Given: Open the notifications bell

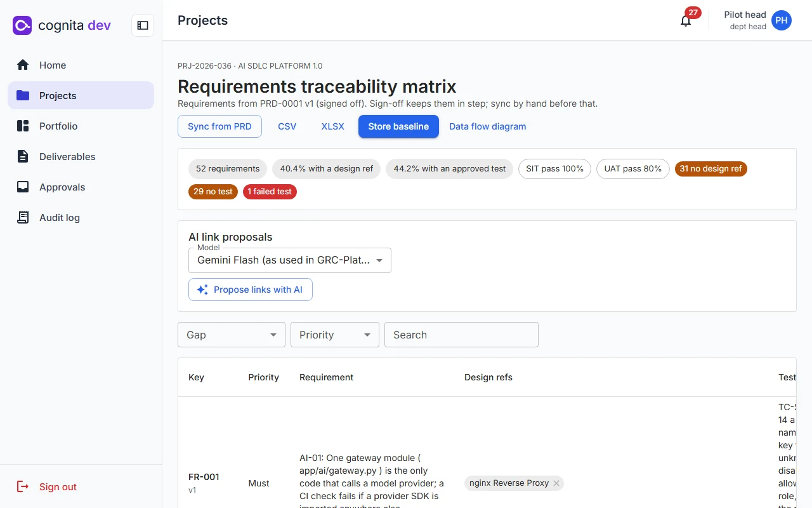Looking at the screenshot, I should [x=686, y=21].
